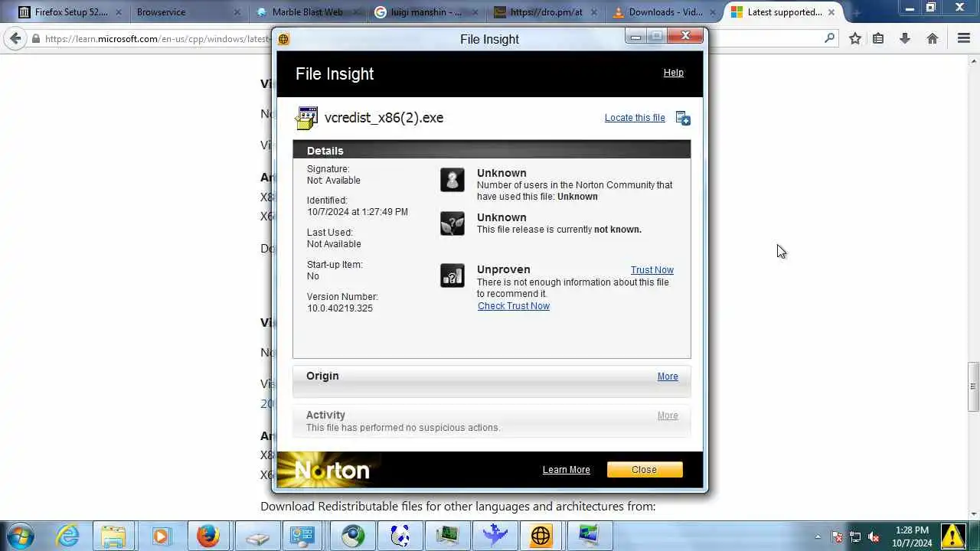The height and width of the screenshot is (551, 980).
Task: Click the Locate this file link
Action: (x=635, y=118)
